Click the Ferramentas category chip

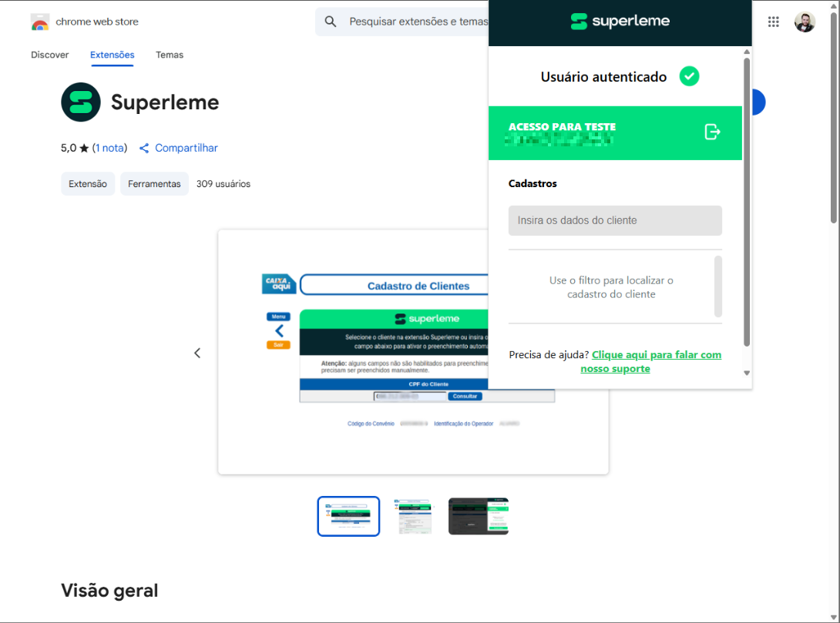coord(154,184)
